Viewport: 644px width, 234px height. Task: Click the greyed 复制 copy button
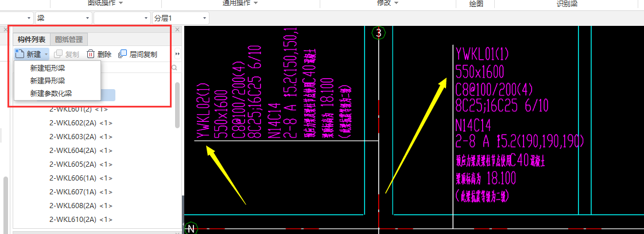(x=67, y=54)
